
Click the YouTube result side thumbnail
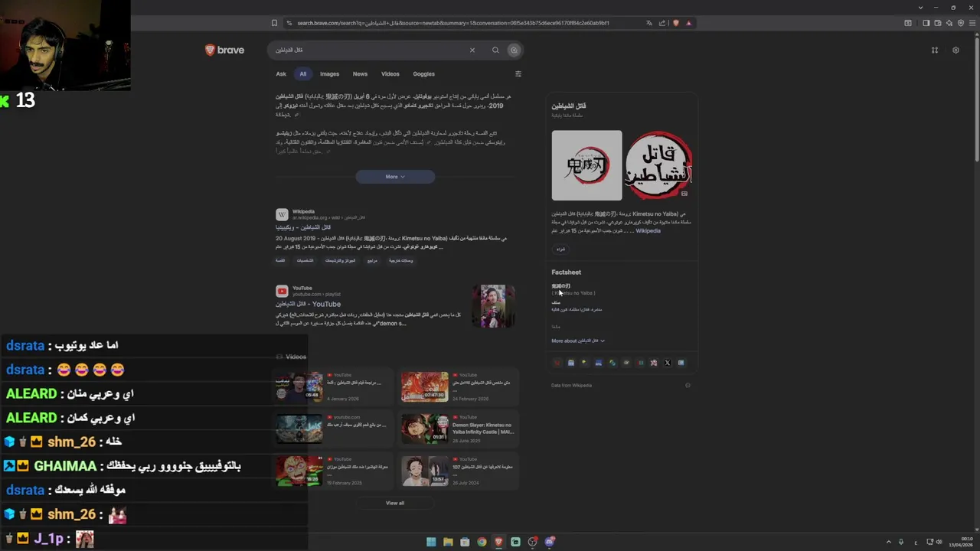click(x=493, y=306)
